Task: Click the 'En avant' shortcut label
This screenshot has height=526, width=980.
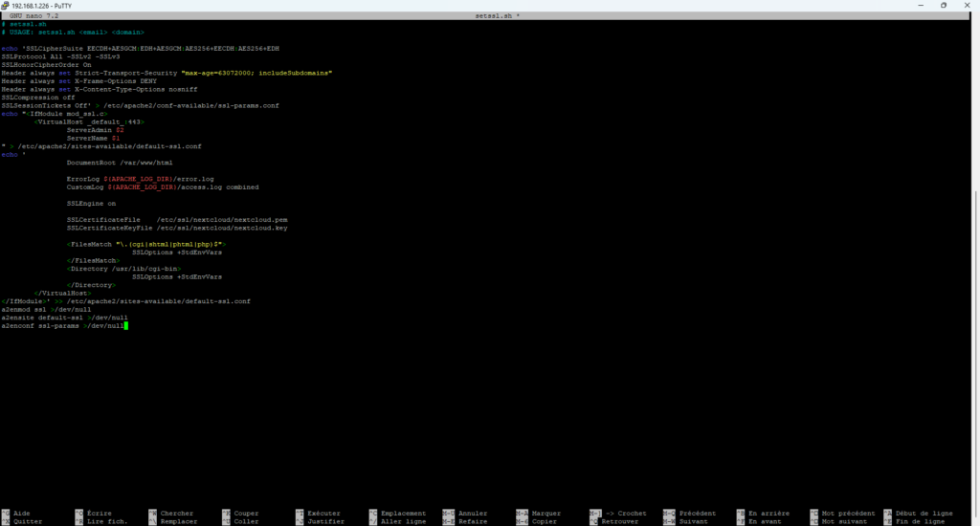Action: tap(765, 521)
